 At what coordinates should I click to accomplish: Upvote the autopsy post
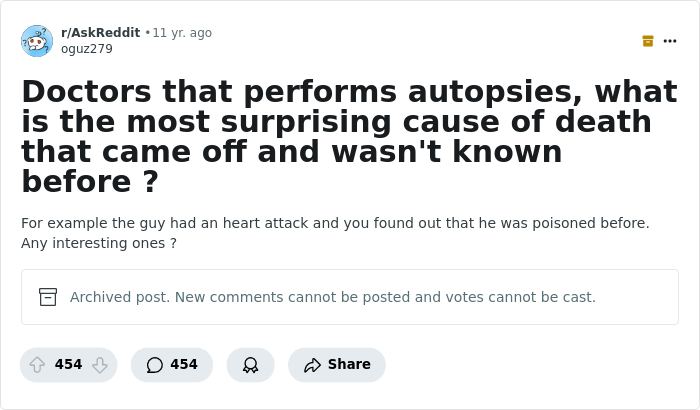tap(37, 365)
